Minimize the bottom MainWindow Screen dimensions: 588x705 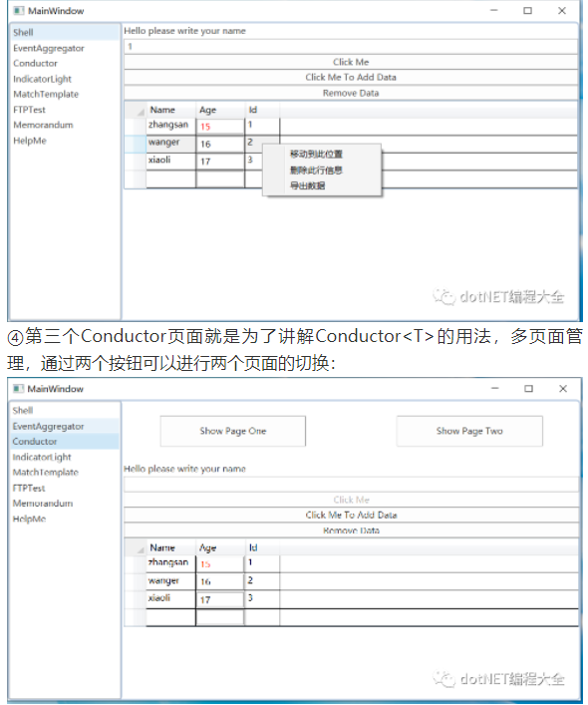[495, 389]
